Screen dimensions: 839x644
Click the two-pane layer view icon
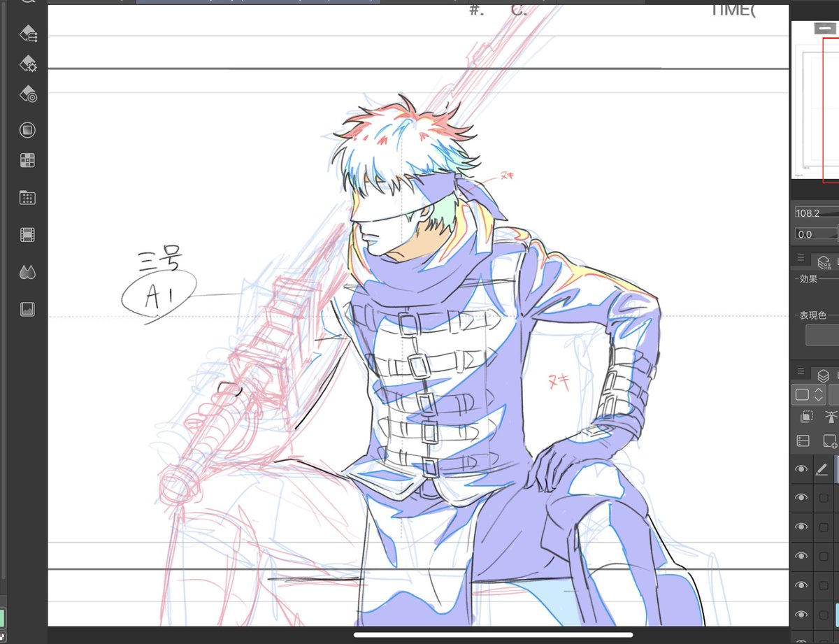point(803,441)
